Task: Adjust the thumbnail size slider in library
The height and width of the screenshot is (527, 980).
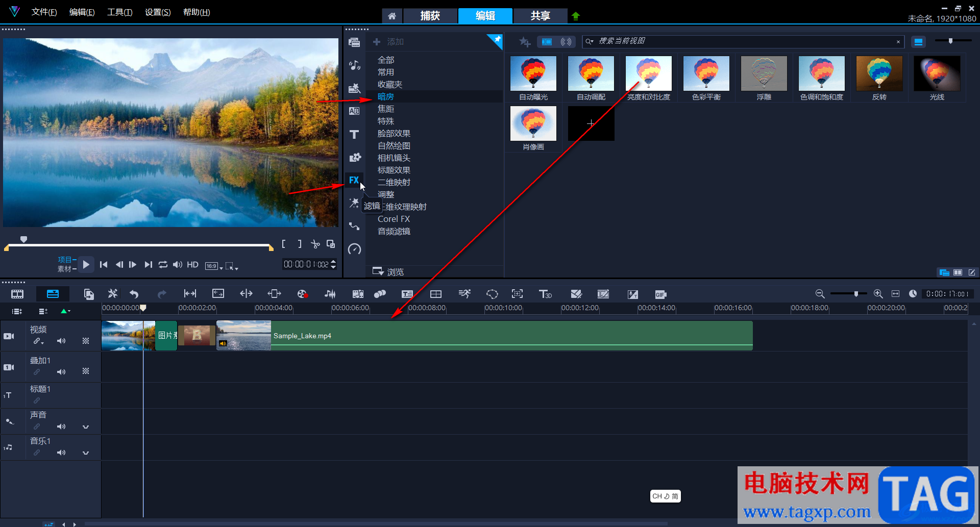Action: click(950, 41)
